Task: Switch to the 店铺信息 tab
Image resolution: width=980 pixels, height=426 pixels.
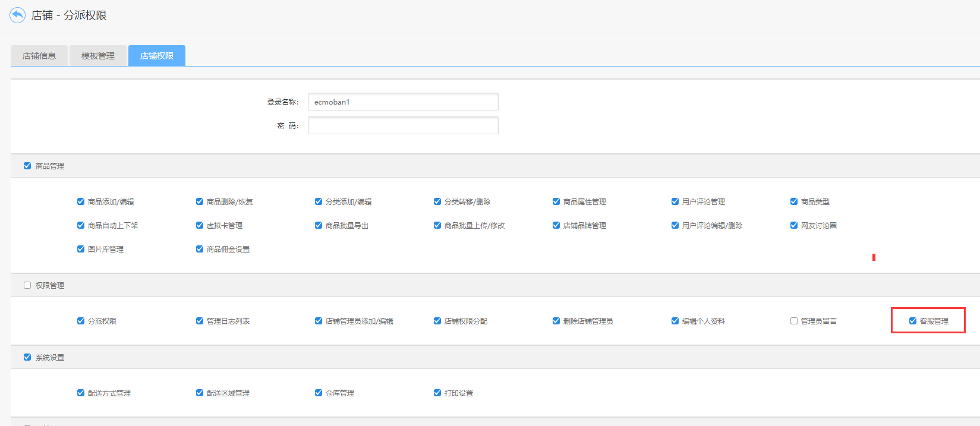Action: tap(39, 56)
